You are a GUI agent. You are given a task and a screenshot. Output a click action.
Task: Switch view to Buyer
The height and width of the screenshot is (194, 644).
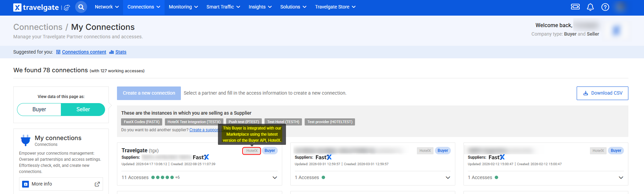click(39, 110)
